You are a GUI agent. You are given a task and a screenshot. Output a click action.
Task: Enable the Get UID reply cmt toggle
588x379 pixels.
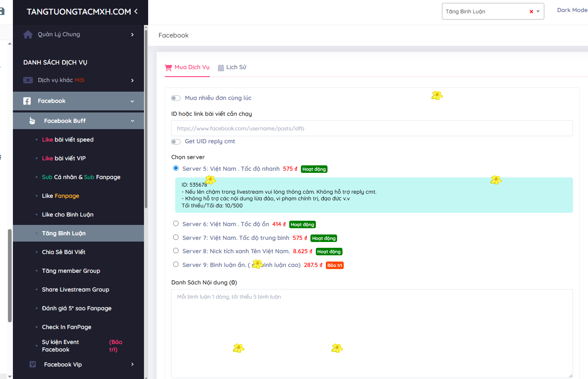point(176,142)
